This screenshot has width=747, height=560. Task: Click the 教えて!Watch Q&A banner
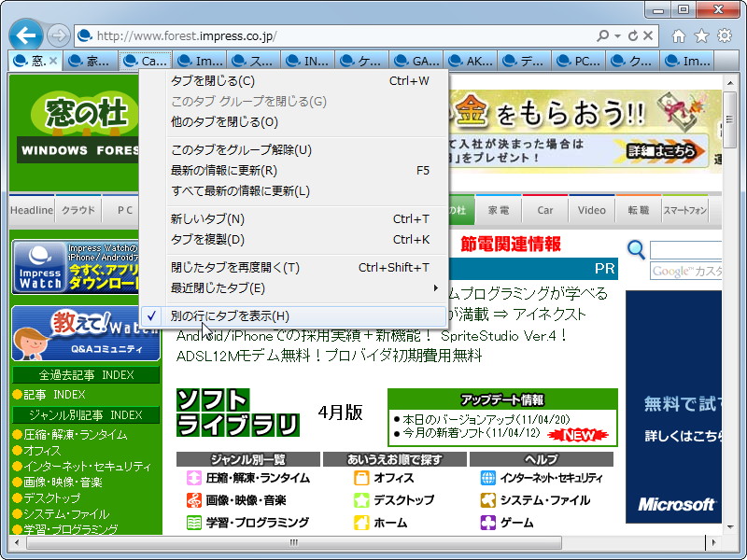point(86,333)
